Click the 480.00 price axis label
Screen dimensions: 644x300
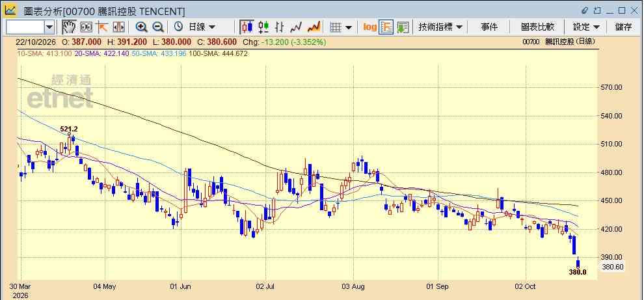[x=612, y=172]
